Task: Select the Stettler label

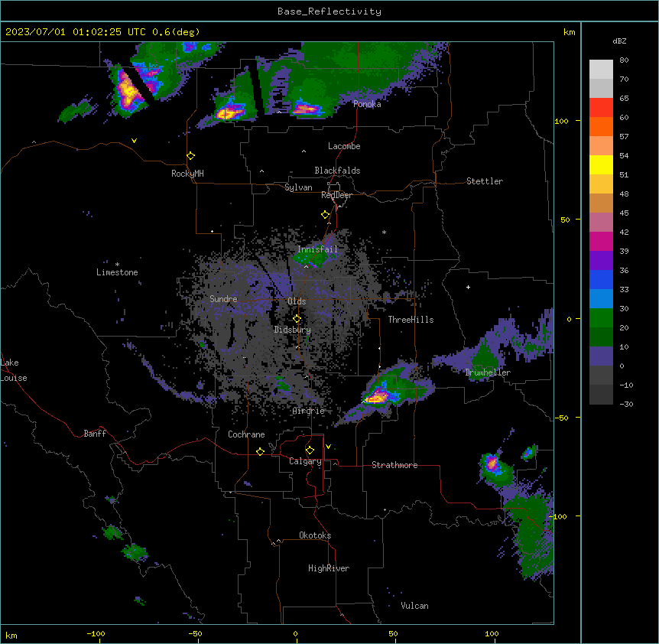Action: (485, 181)
